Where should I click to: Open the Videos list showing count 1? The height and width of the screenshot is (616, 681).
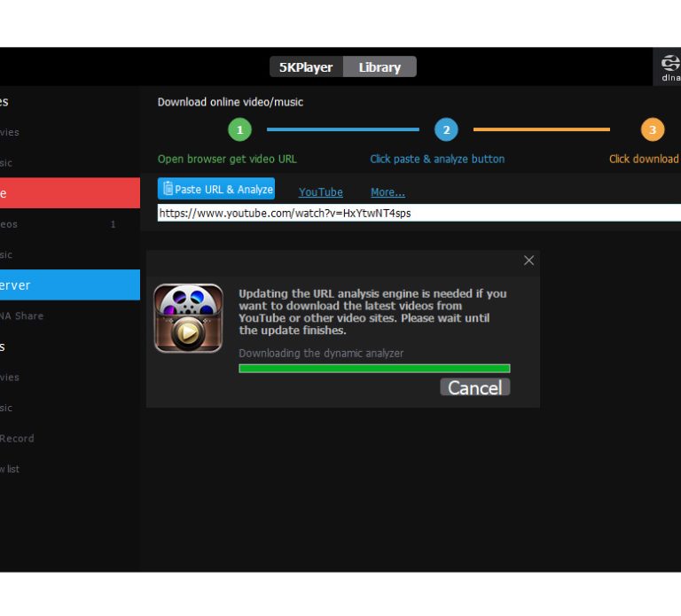pos(53,224)
